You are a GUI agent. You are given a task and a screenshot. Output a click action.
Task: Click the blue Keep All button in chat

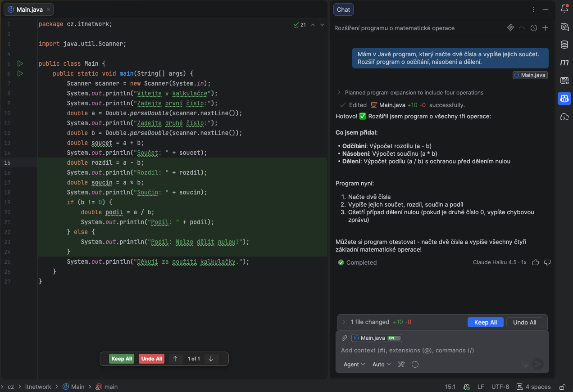point(485,322)
